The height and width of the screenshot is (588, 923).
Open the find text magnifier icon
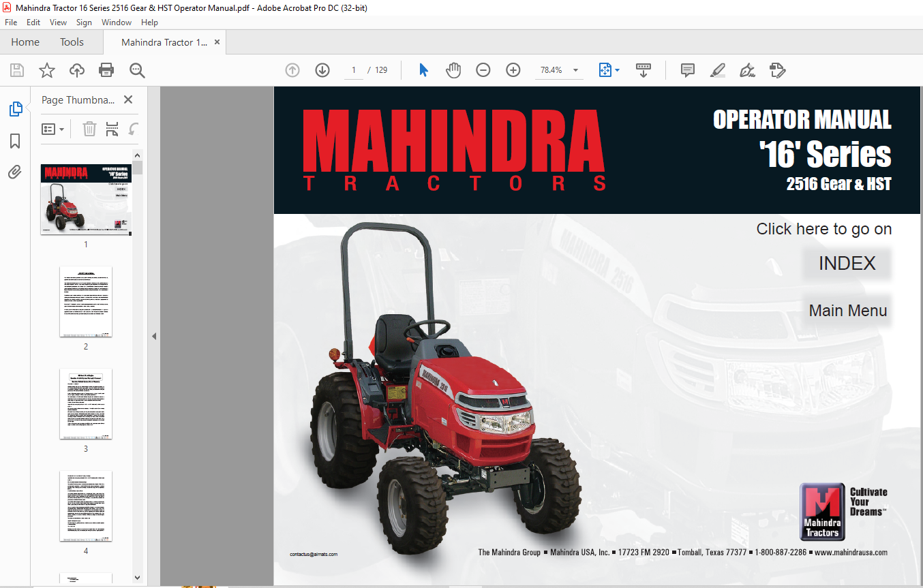pyautogui.click(x=137, y=70)
